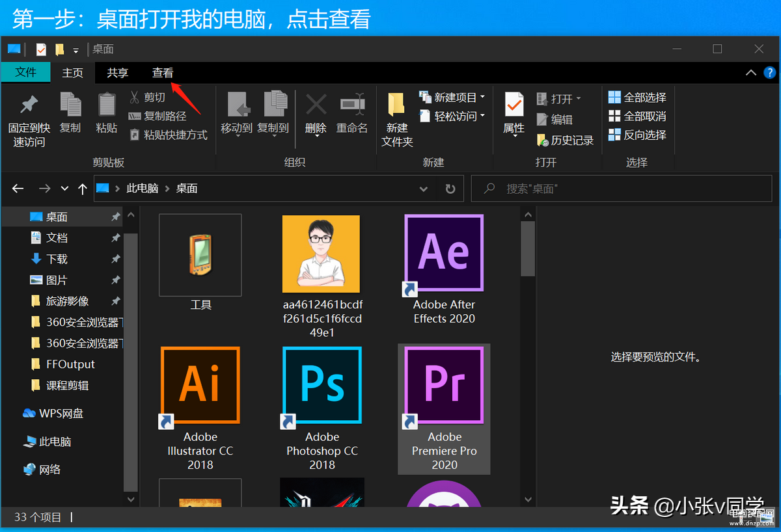The width and height of the screenshot is (781, 532).
Task: Click the file list scrollbar thumb
Action: pyautogui.click(x=528, y=248)
